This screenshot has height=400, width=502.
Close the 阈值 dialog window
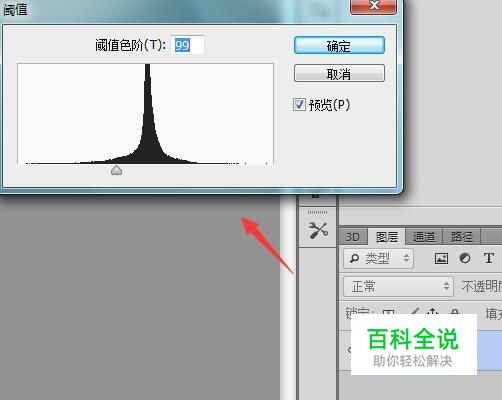click(x=374, y=6)
